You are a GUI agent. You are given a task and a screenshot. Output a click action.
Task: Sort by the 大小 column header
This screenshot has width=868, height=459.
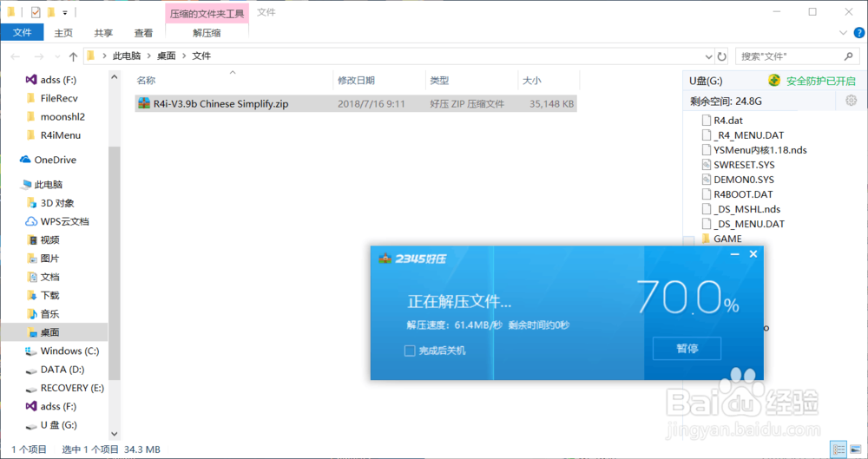(x=532, y=81)
